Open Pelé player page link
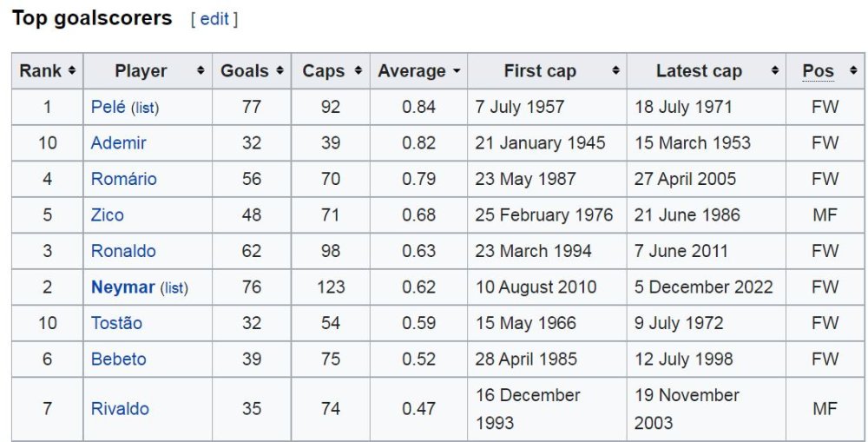868x442 pixels. [108, 107]
